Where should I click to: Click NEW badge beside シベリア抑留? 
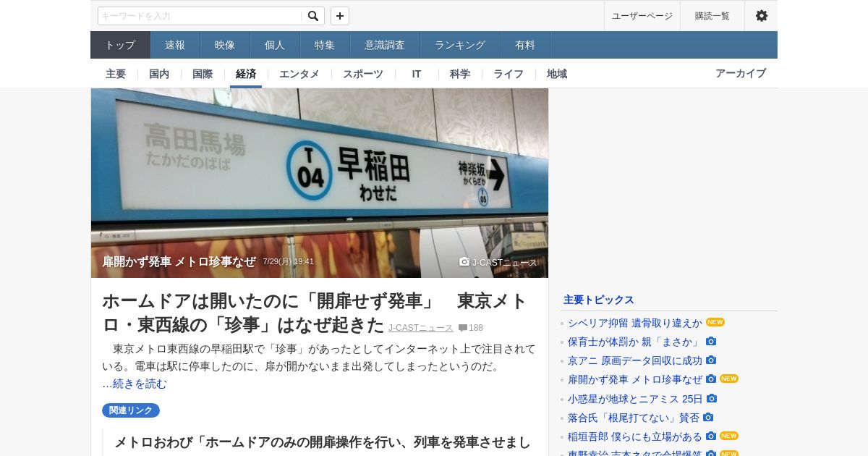(715, 322)
